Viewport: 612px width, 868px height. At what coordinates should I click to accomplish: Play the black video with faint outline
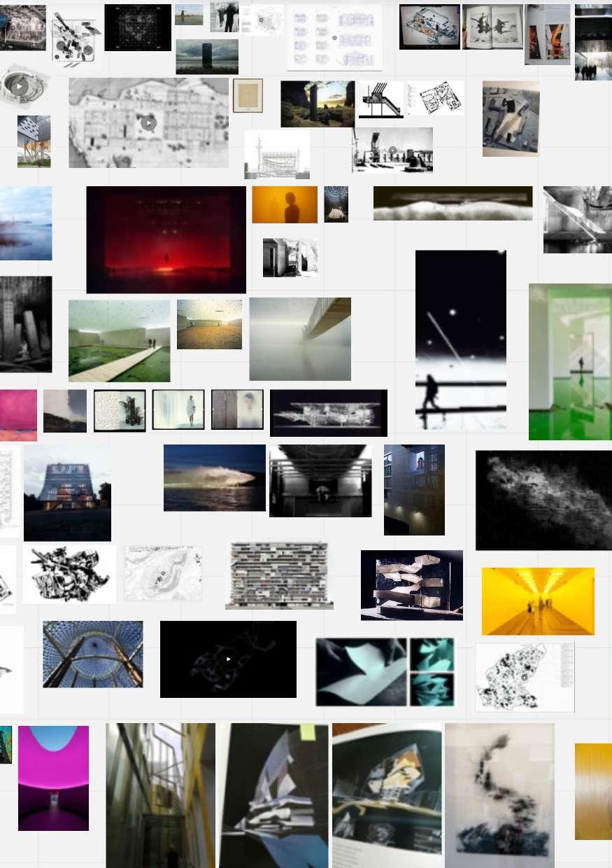click(x=228, y=659)
